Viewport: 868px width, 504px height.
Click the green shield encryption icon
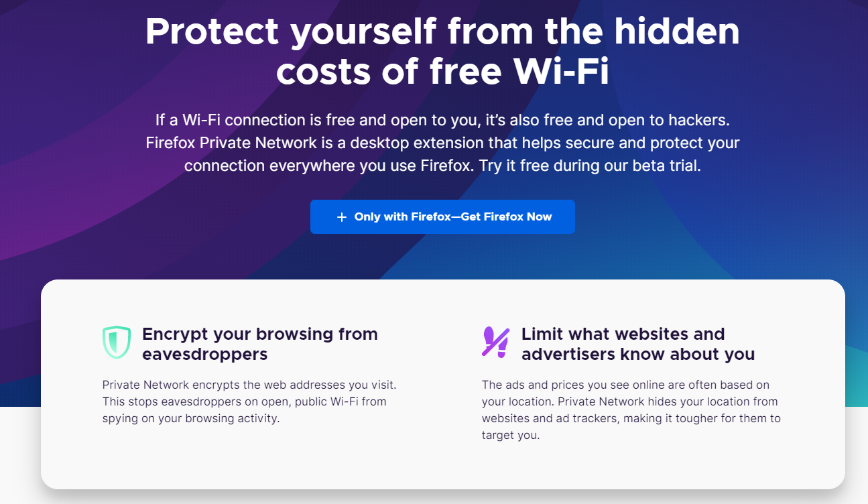tap(116, 342)
